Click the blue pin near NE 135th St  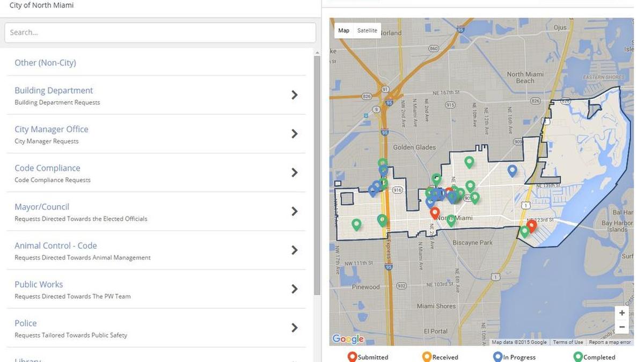pos(513,170)
